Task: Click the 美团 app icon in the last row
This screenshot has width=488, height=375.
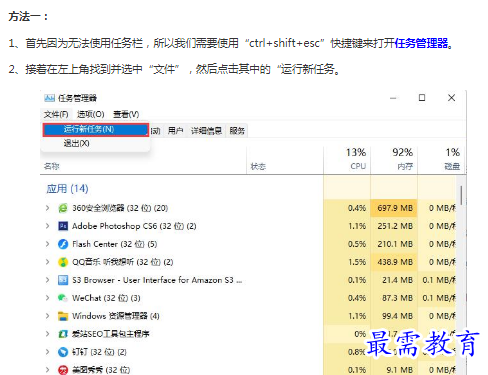Action: coord(63,370)
